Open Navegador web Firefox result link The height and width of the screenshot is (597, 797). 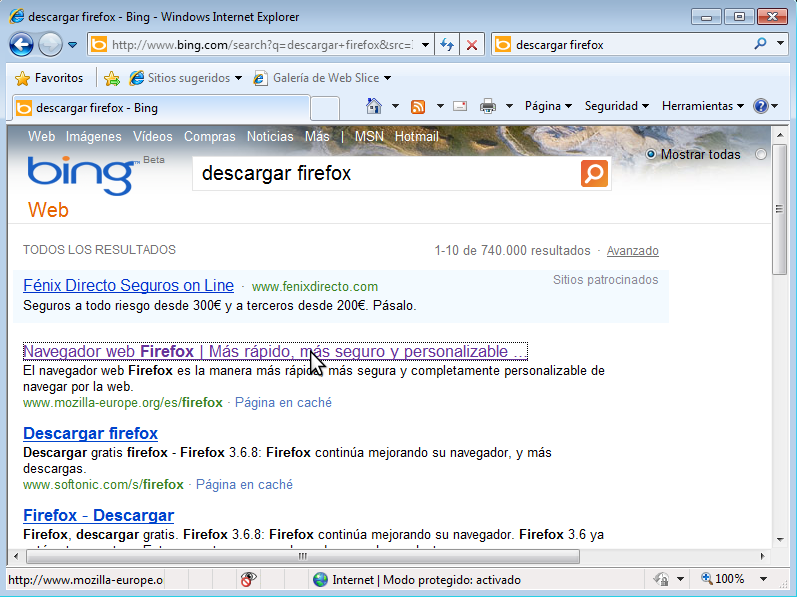pyautogui.click(x=275, y=351)
